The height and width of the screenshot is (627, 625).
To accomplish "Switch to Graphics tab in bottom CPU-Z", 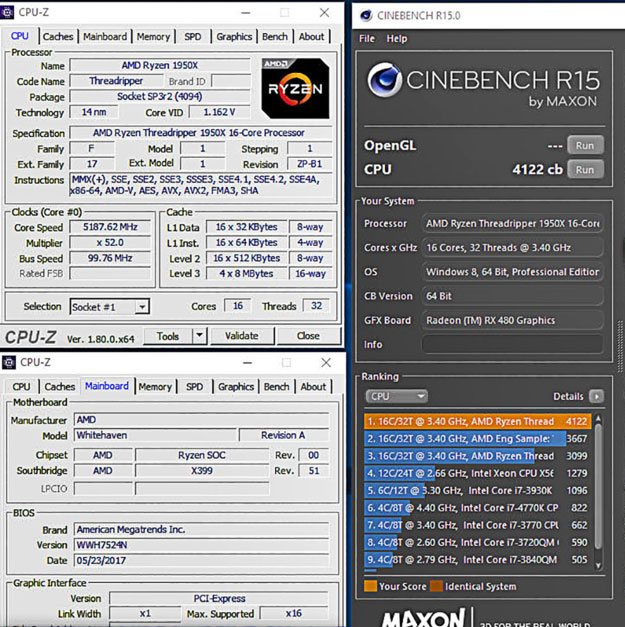I will click(x=236, y=387).
